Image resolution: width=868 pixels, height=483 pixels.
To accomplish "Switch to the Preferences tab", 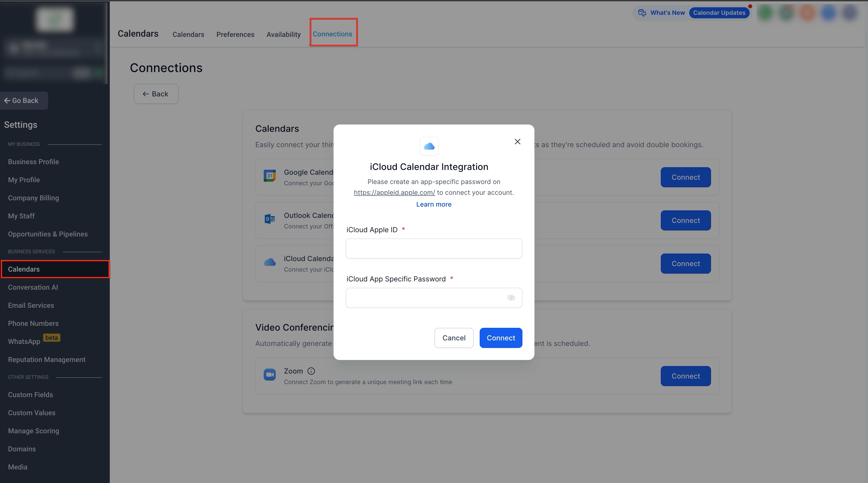I will click(x=235, y=34).
